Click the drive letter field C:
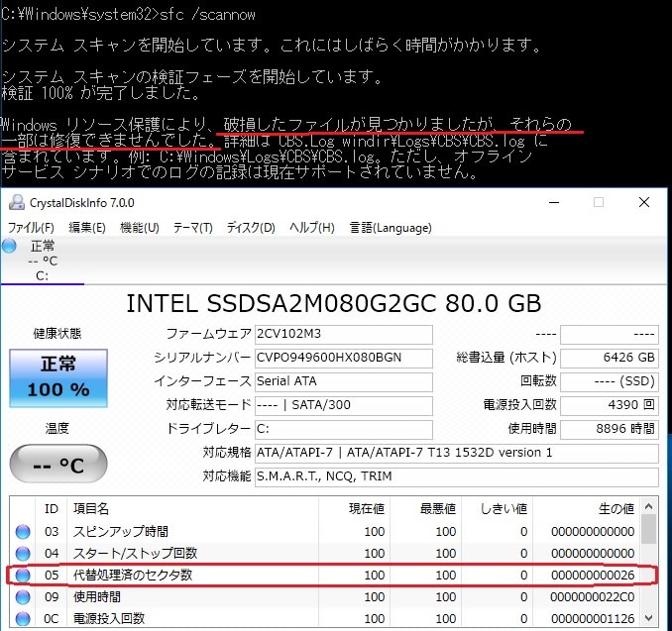The image size is (672, 631). pyautogui.click(x=344, y=429)
